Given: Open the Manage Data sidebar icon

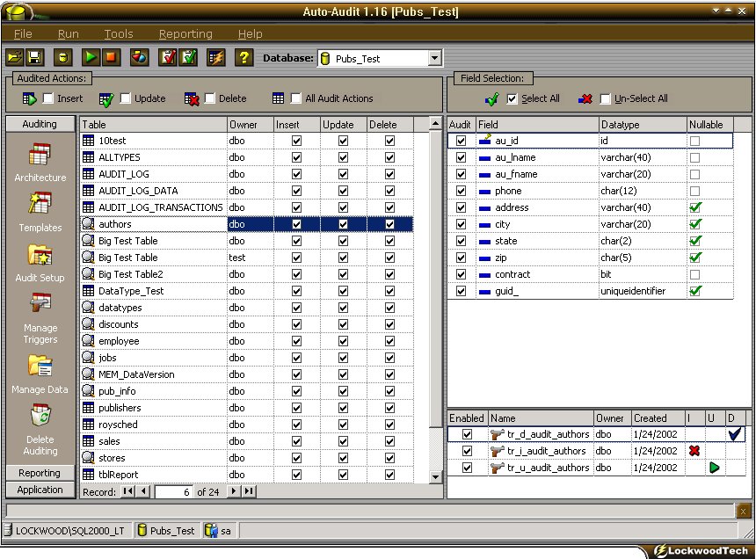Looking at the screenshot, I should click(x=40, y=366).
